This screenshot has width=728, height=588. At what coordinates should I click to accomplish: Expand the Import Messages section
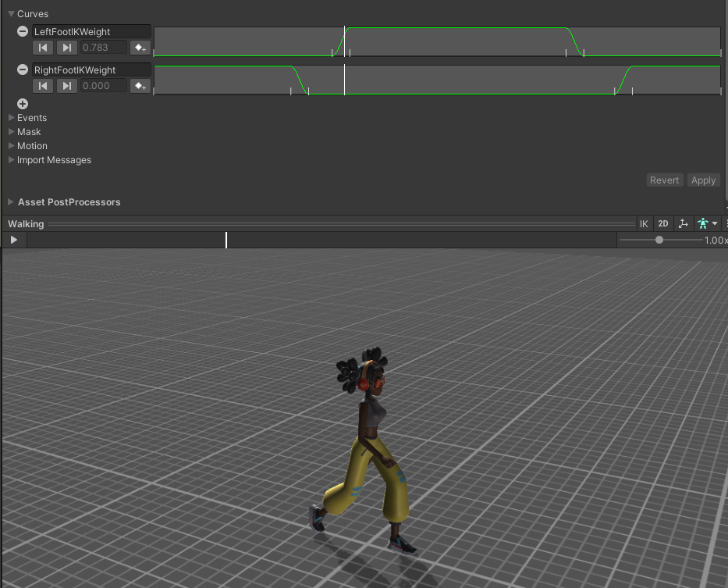coord(10,159)
